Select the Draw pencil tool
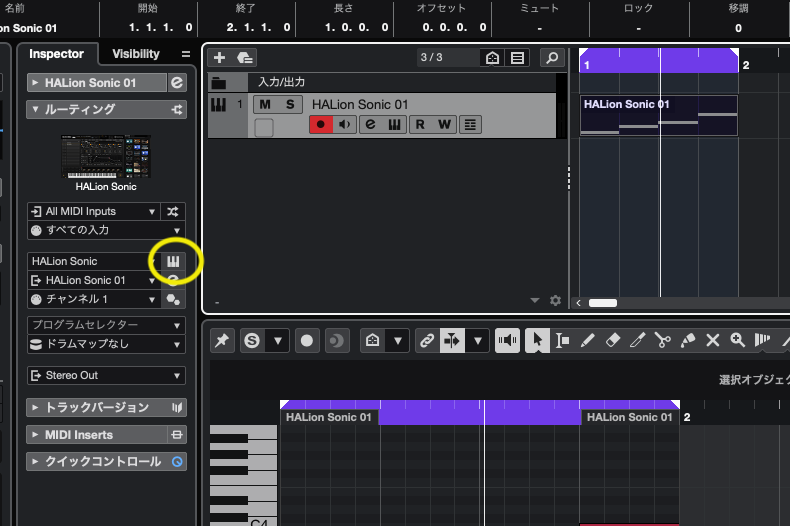This screenshot has width=790, height=526. tap(587, 341)
